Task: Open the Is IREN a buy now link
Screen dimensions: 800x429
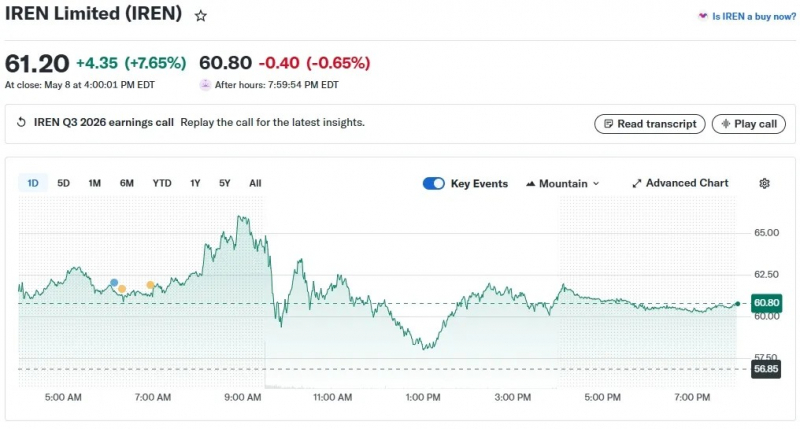Action: pos(754,16)
